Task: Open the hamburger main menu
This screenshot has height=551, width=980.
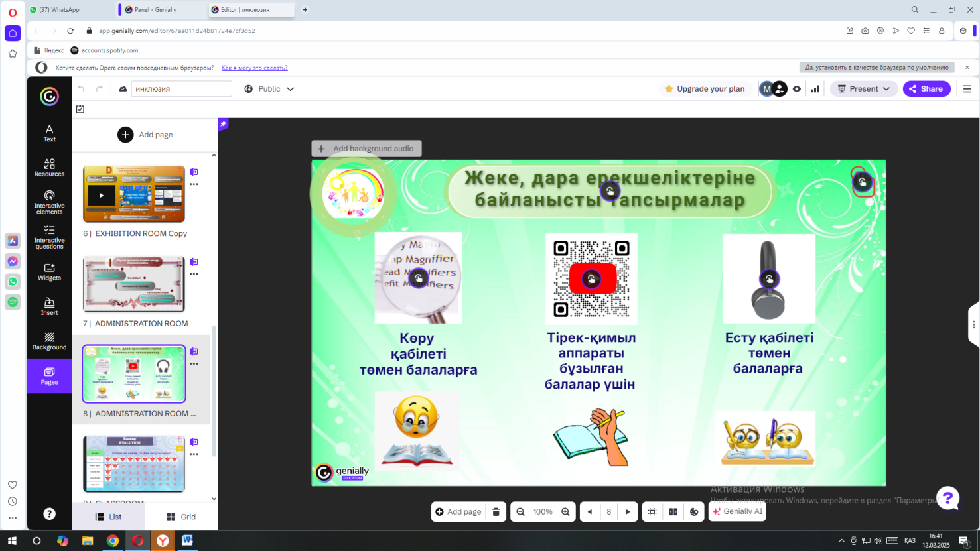Action: (967, 89)
